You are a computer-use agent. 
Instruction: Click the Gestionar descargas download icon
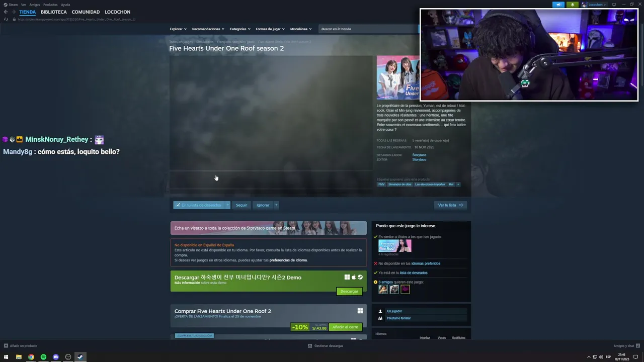click(x=310, y=346)
